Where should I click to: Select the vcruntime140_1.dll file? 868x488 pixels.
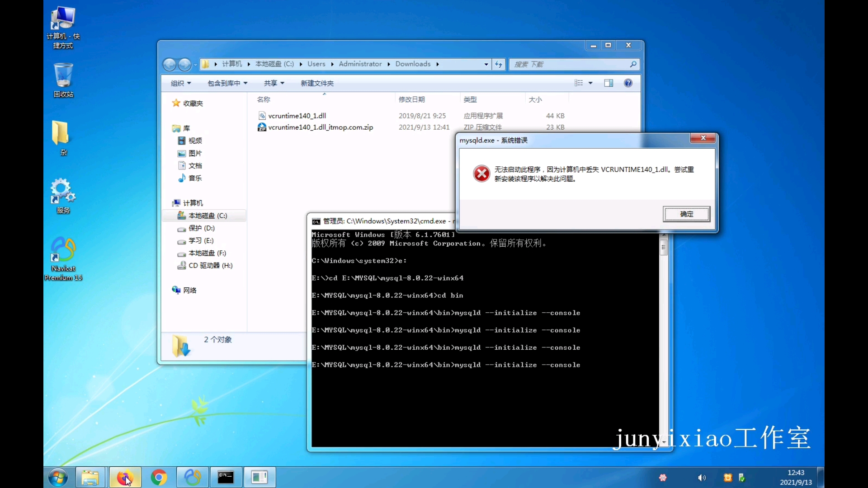[x=297, y=116]
